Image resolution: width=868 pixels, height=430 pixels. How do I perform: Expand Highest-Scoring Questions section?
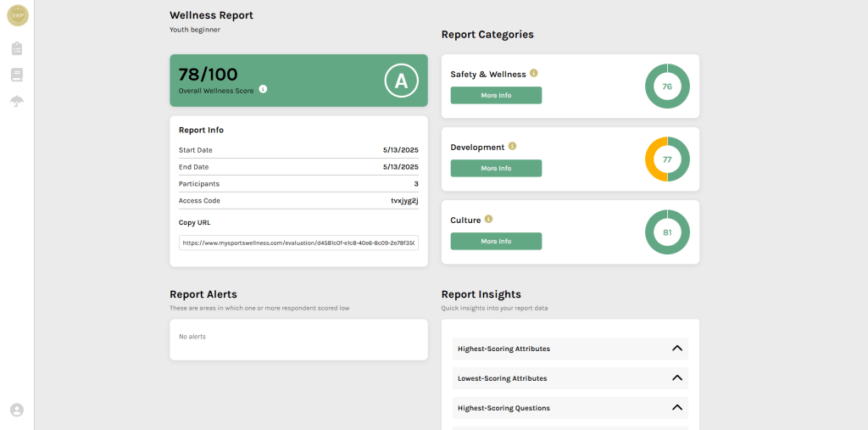click(x=676, y=408)
